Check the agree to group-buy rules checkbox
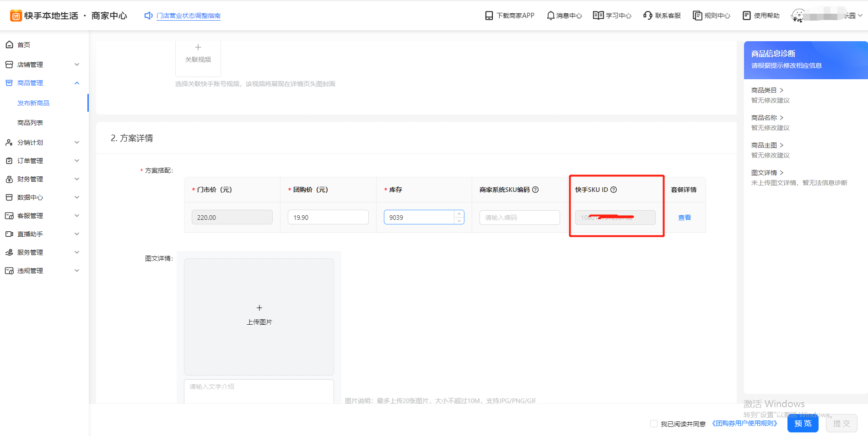868x436 pixels. 654,424
